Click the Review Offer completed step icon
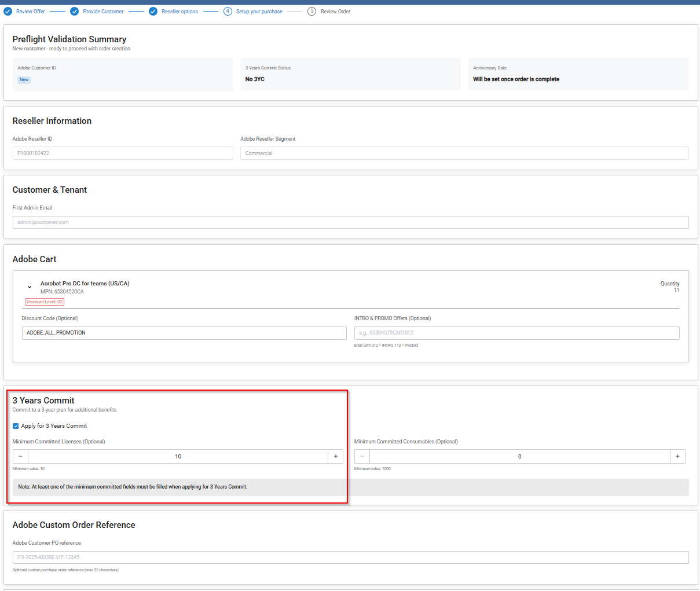Viewport: 700px width, 591px height. coord(8,12)
